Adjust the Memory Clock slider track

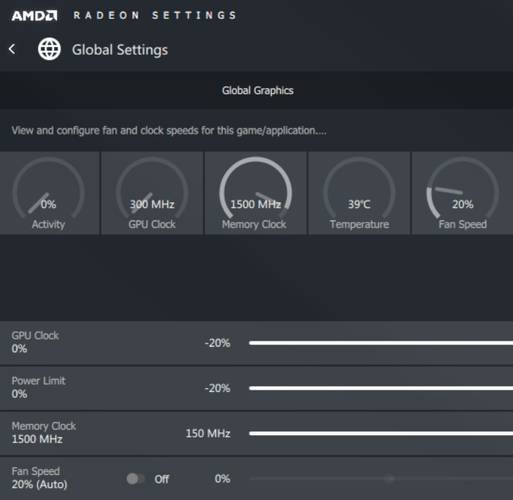pos(381,433)
